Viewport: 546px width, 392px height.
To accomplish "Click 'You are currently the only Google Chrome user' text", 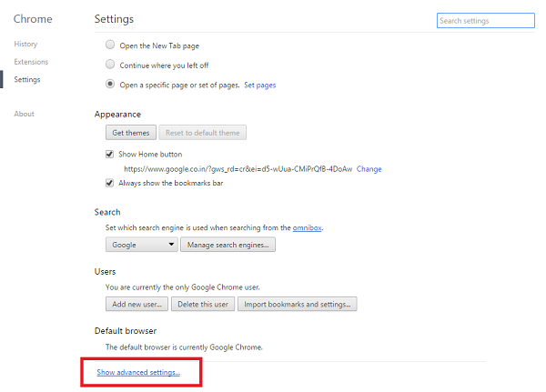I will [x=183, y=287].
